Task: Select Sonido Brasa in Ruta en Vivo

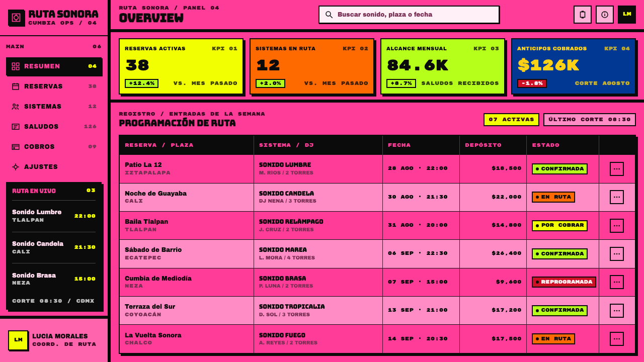Action: click(54, 279)
